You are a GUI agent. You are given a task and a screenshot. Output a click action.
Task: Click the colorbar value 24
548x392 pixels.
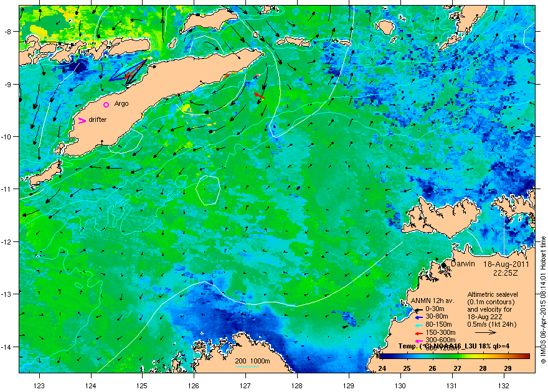[x=382, y=368]
